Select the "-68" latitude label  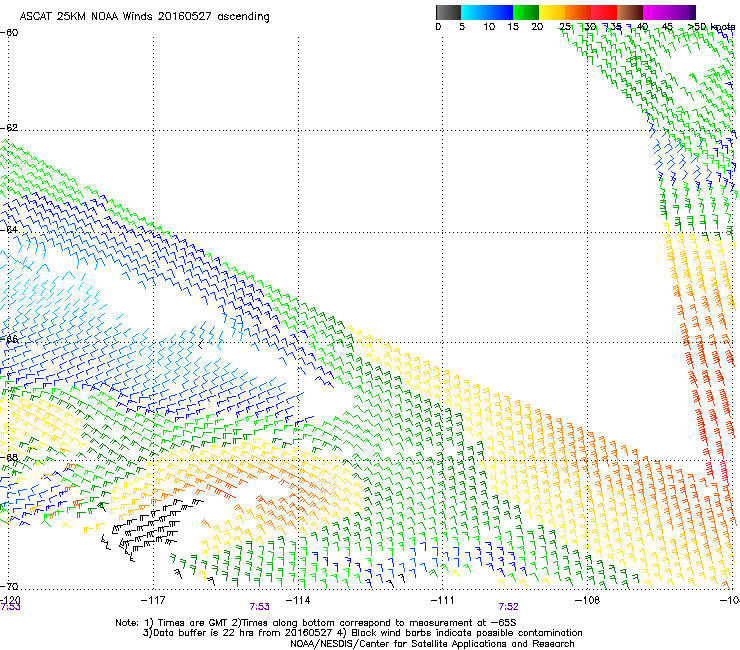point(9,457)
